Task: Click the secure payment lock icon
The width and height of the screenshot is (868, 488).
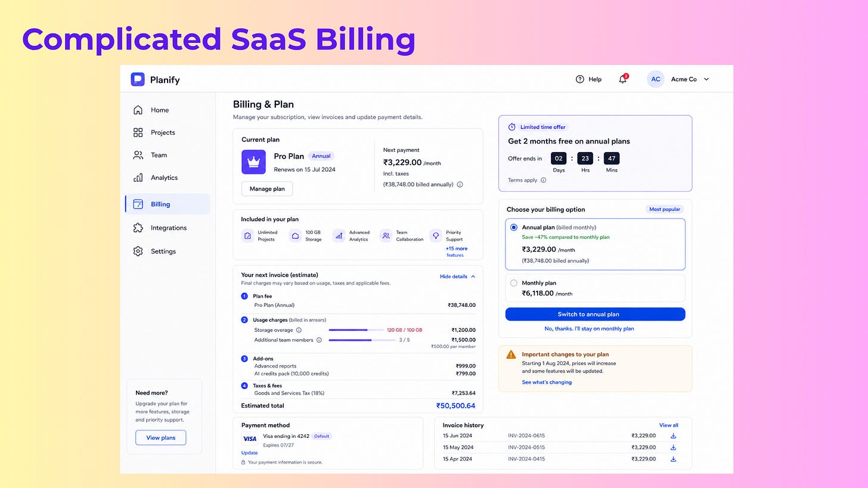Action: [243, 462]
